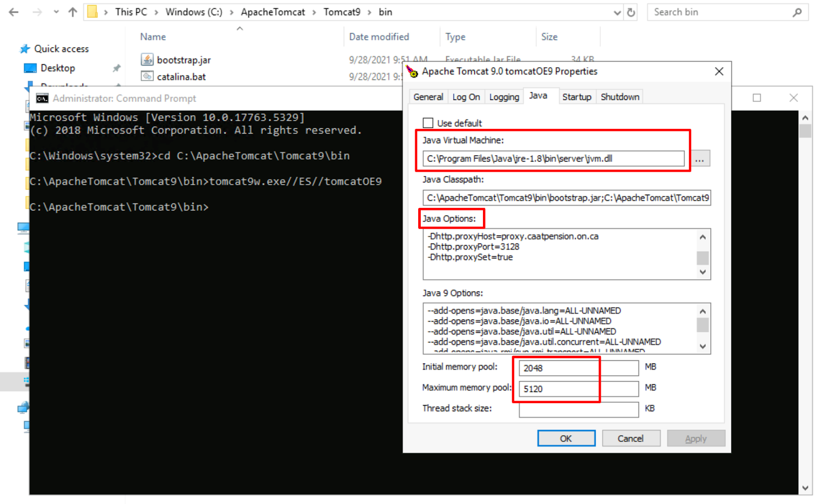
Task: Open recent locations dropdown in Explorer
Action: point(56,12)
